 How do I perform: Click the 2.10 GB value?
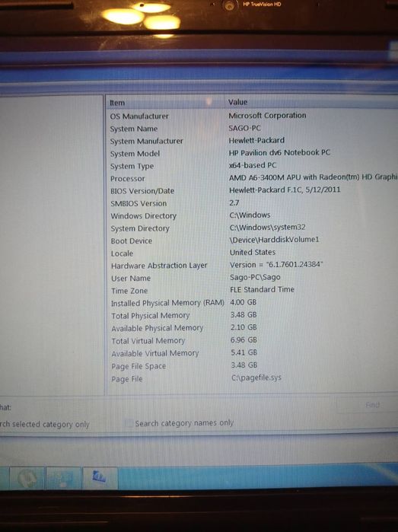coord(244,327)
